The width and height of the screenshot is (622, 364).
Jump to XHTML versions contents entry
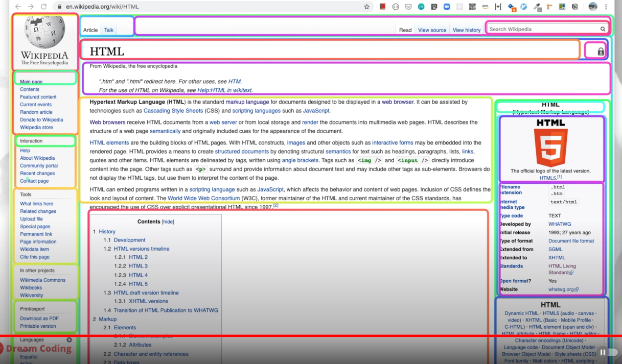[x=149, y=302]
